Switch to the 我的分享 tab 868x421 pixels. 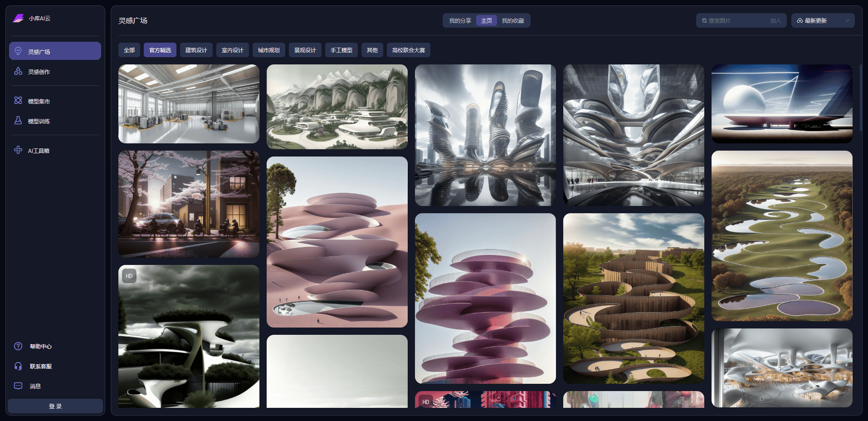(x=460, y=20)
